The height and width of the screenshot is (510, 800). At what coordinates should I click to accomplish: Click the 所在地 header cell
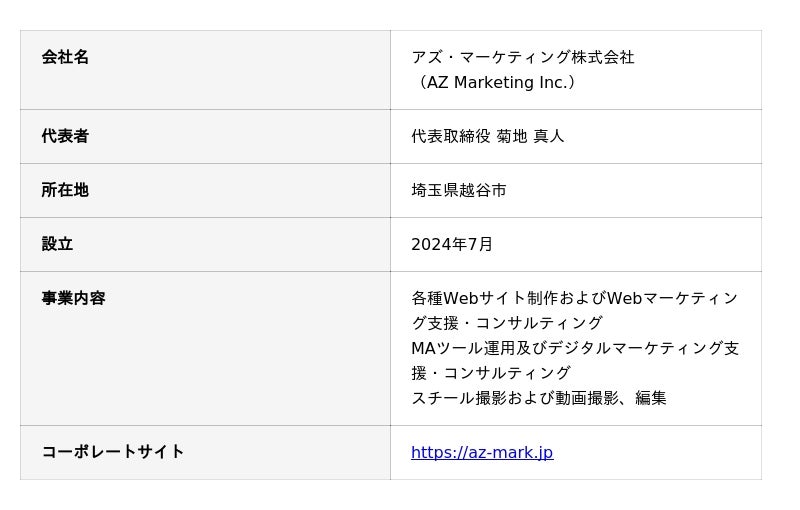click(x=205, y=190)
